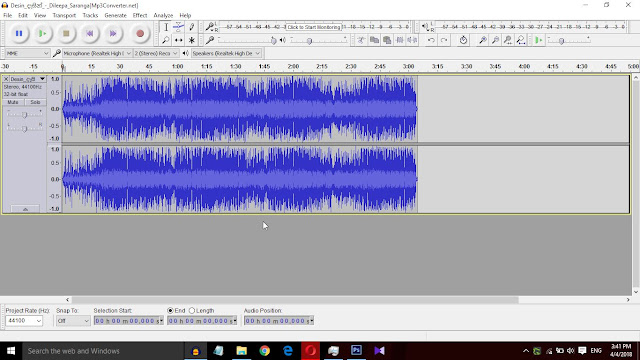The width and height of the screenshot is (640, 360).
Task: Select the End radio button
Action: (x=170, y=311)
